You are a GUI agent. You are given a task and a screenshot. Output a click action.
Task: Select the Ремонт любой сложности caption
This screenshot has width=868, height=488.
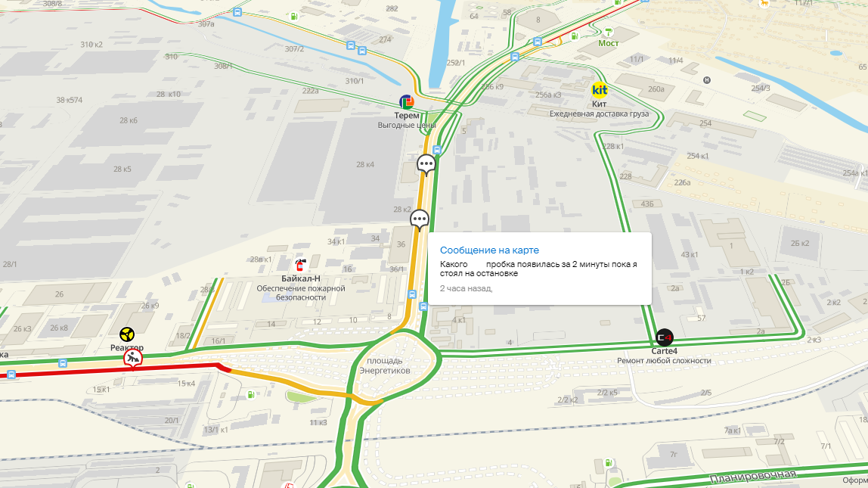tap(665, 361)
